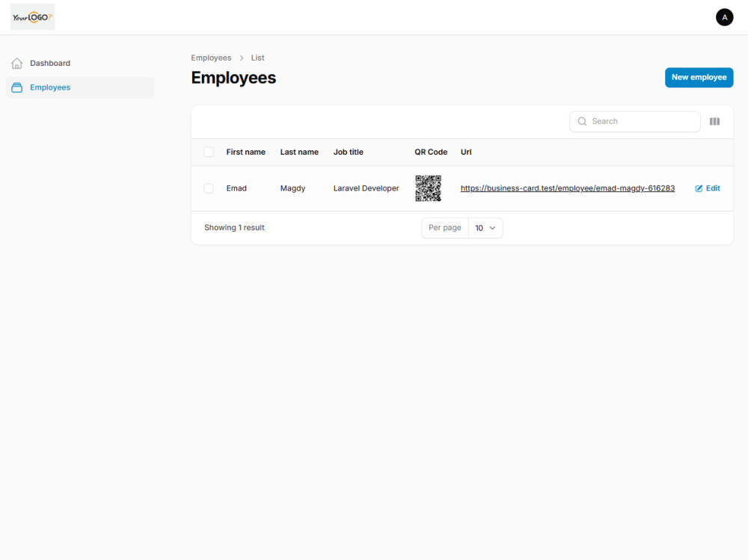
Task: Click the 'Emad' first name cell
Action: (x=236, y=188)
